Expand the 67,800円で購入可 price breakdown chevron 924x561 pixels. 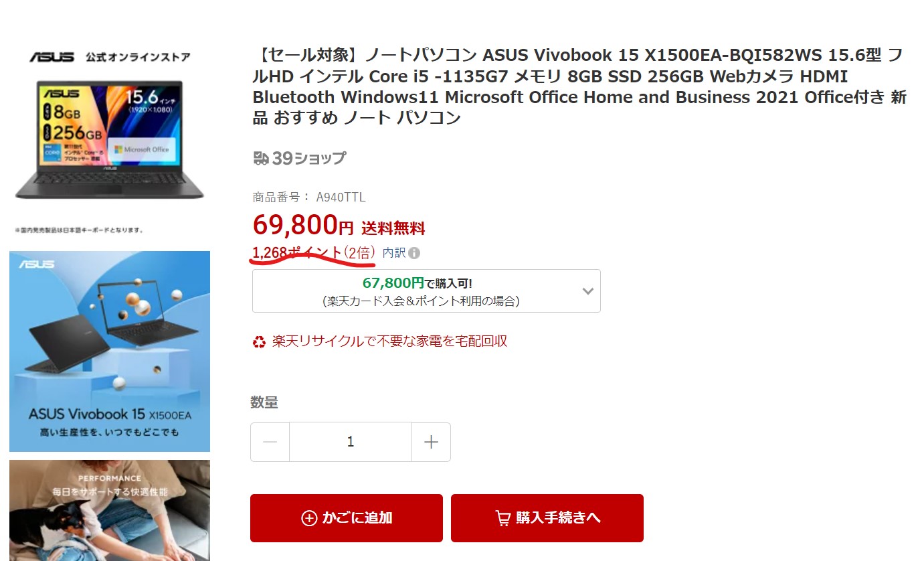point(587,291)
